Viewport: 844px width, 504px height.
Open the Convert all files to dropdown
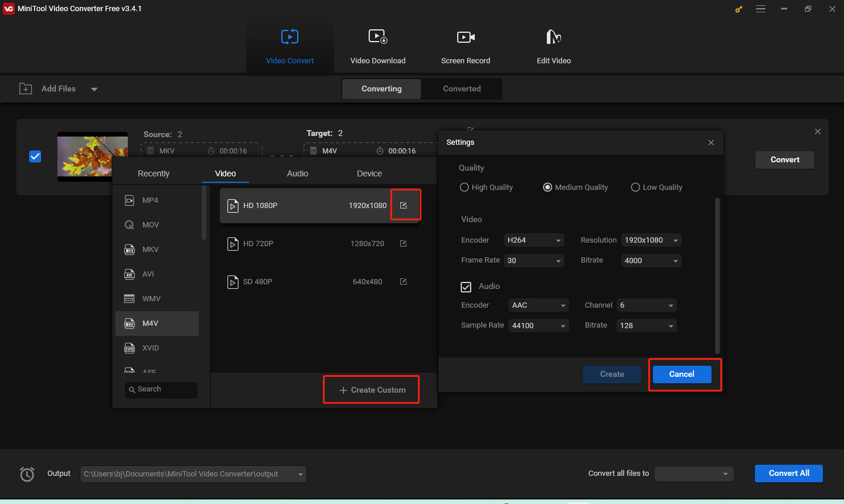coord(694,474)
